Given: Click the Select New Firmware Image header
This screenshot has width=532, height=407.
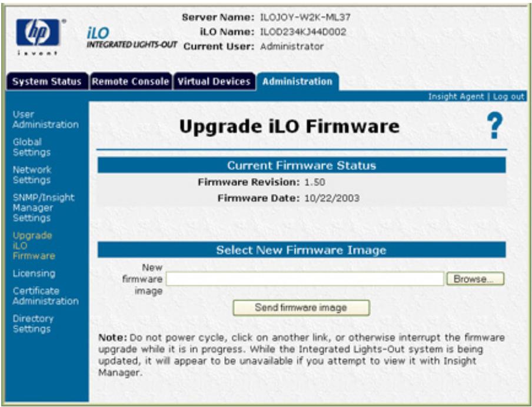Looking at the screenshot, I should [x=302, y=250].
